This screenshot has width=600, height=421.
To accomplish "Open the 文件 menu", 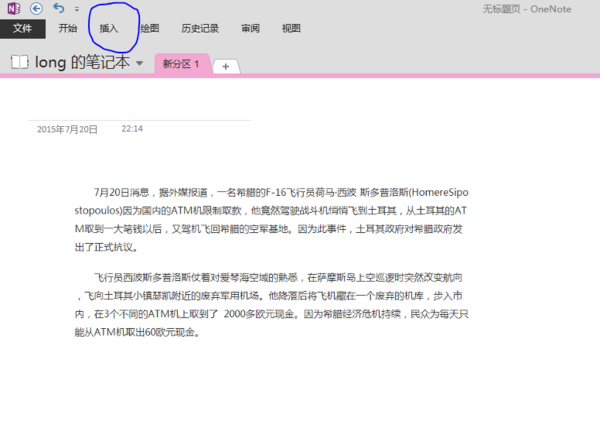I will [23, 28].
